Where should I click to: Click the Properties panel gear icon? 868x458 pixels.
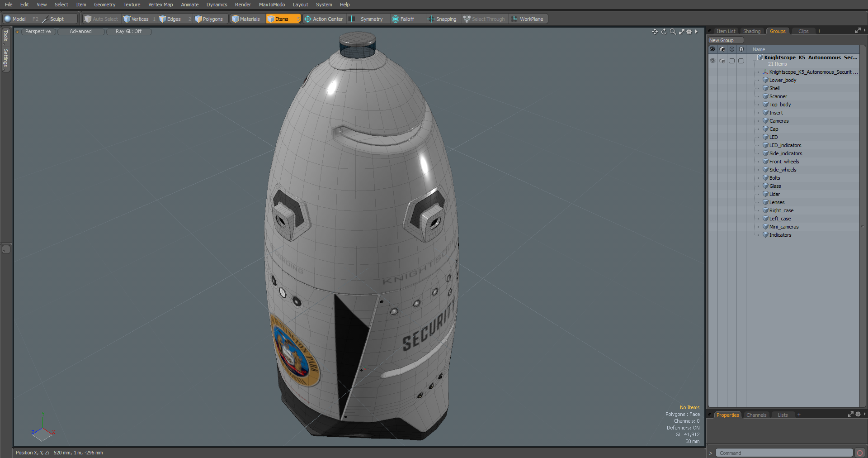[x=858, y=415]
